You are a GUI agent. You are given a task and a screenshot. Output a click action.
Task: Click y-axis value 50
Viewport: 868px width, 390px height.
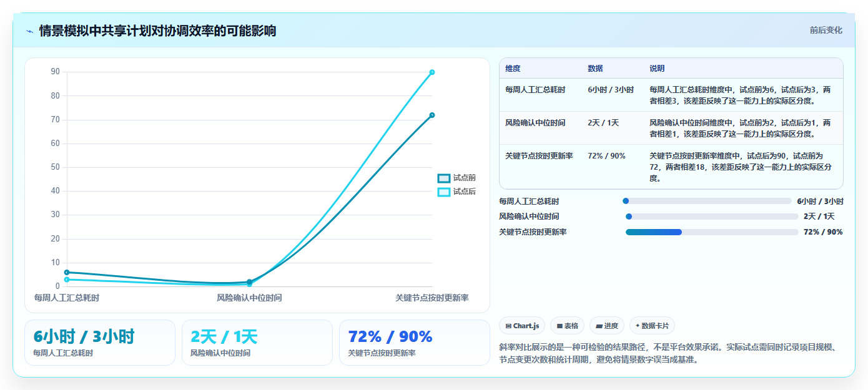56,167
